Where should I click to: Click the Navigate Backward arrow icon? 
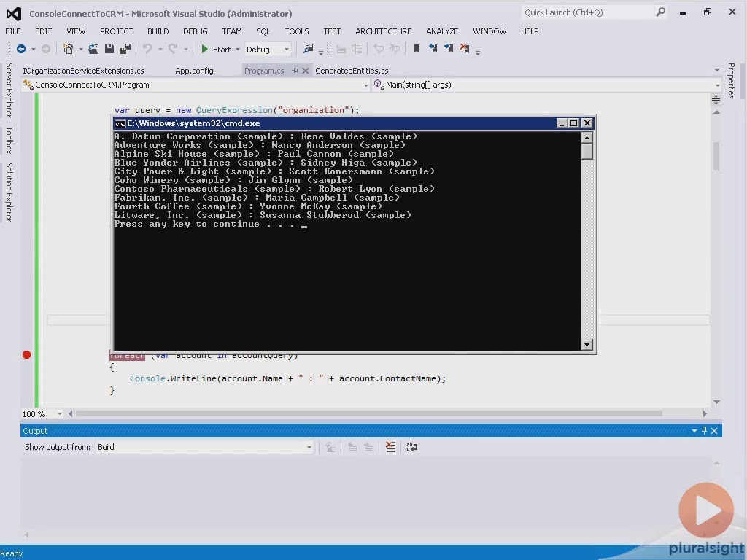21,49
